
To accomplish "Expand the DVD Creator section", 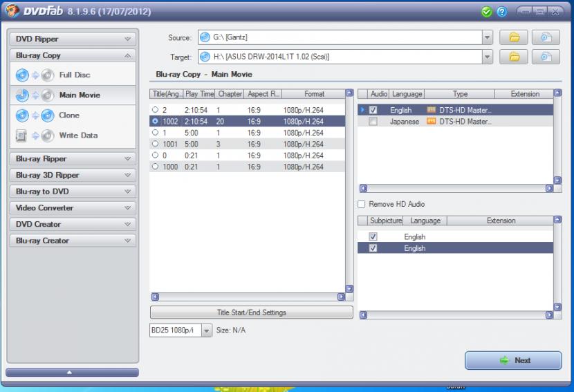I will click(x=73, y=225).
